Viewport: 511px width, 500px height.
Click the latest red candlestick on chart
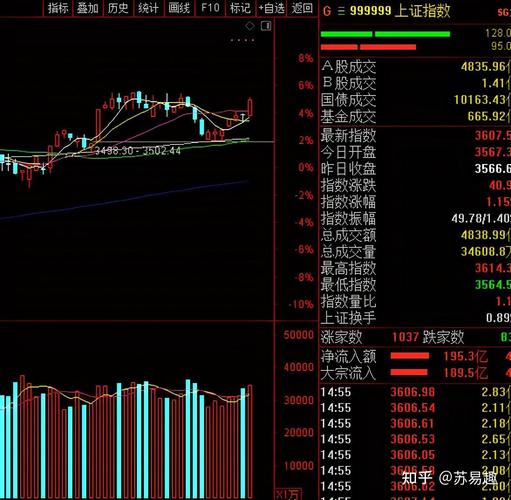click(250, 107)
